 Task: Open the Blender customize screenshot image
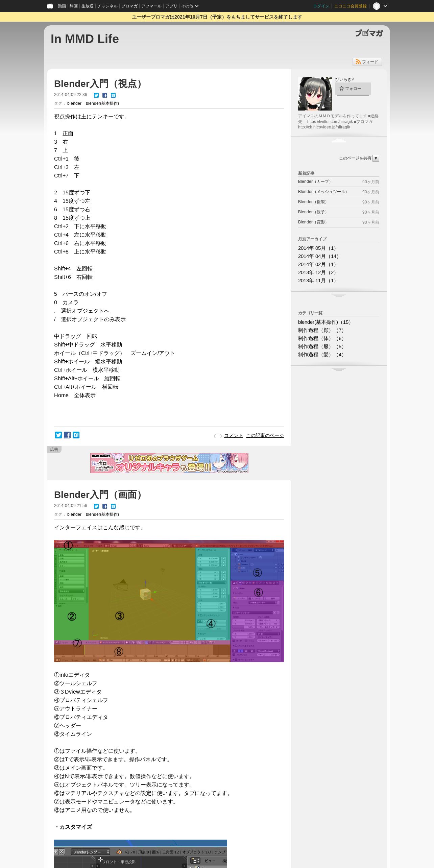pos(141,854)
